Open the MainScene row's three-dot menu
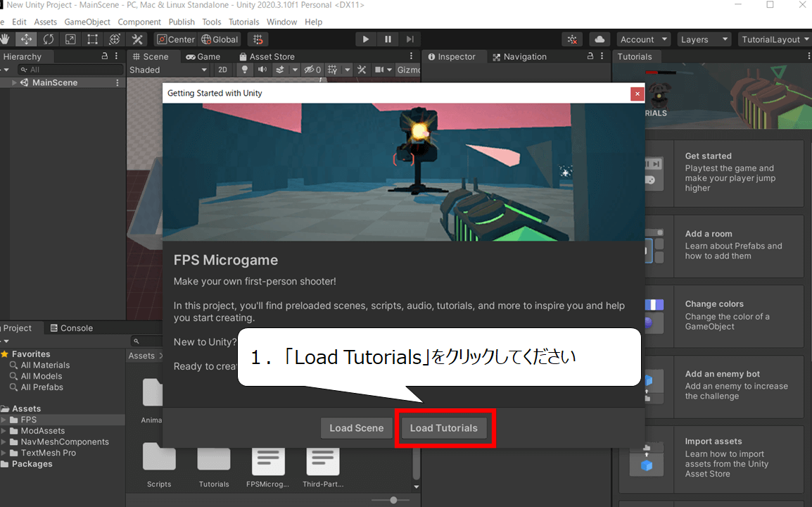Viewport: 812px width, 507px height. pos(118,82)
